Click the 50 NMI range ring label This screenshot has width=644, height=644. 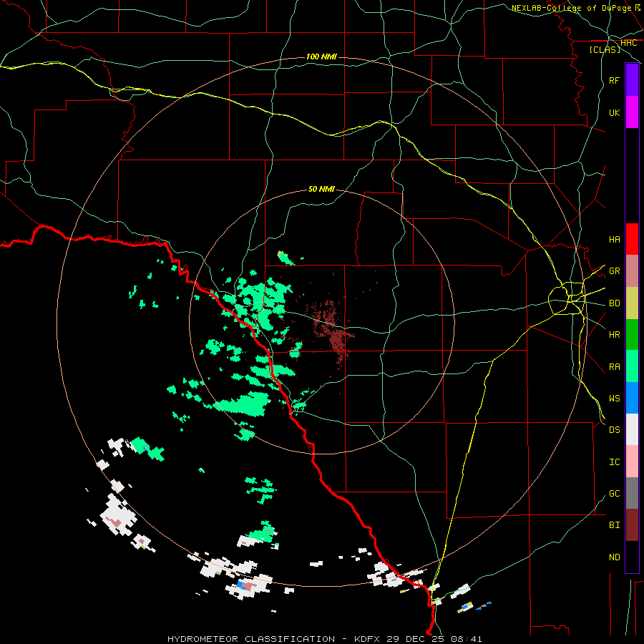pos(321,190)
